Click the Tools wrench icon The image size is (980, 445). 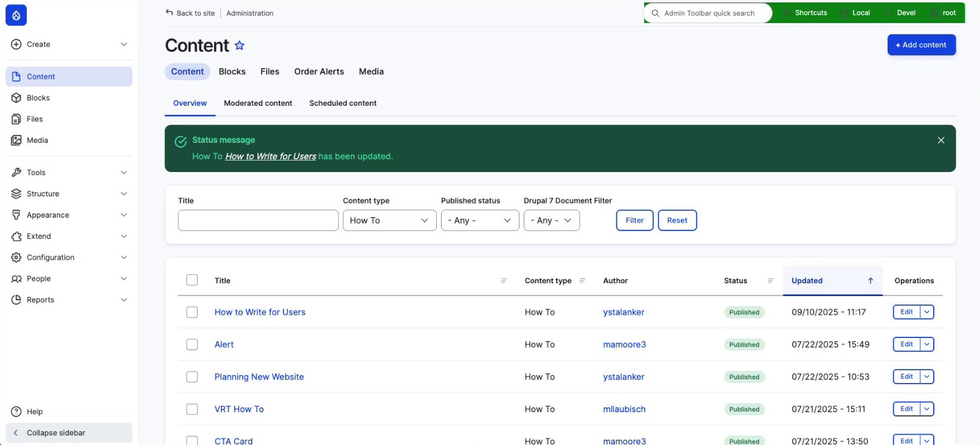16,173
